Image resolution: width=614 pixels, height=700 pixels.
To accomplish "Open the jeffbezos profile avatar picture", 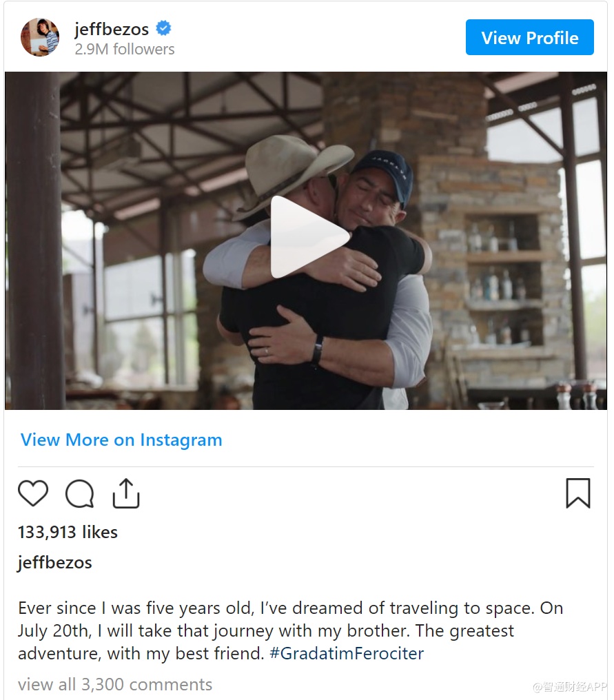I will (40, 37).
